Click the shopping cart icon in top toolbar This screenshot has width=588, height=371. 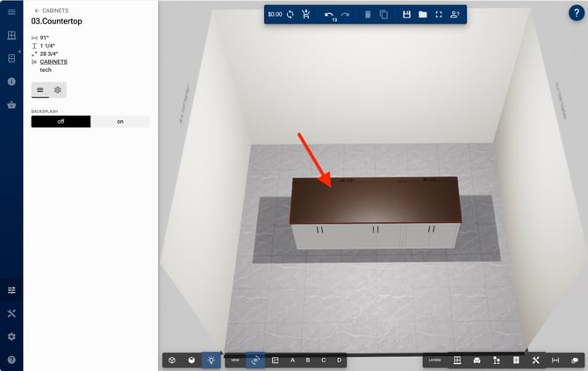pyautogui.click(x=305, y=15)
